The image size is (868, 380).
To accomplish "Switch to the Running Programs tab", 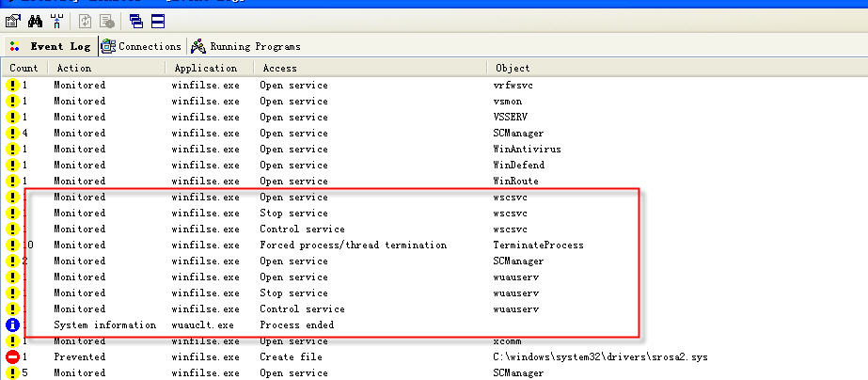I will tap(245, 46).
